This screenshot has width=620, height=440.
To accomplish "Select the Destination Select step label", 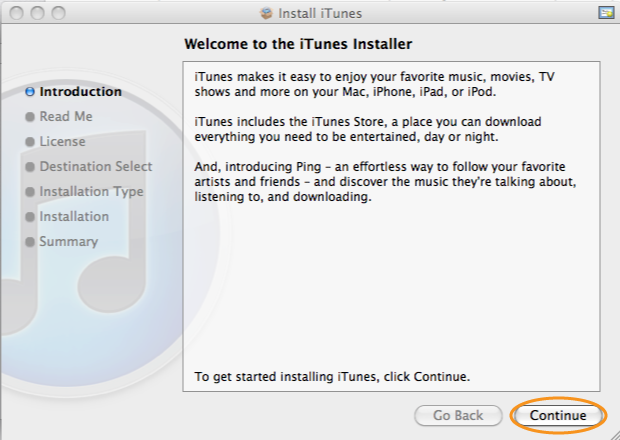I will (x=96, y=166).
